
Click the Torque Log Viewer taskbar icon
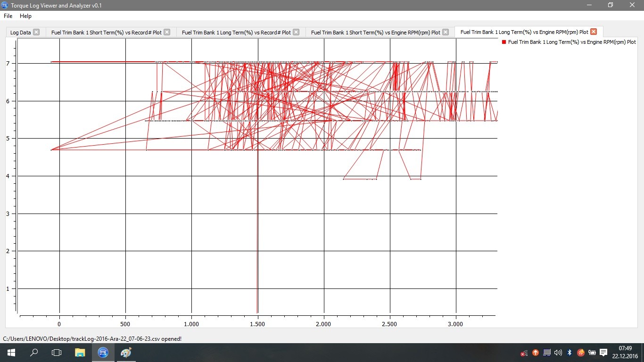click(103, 353)
